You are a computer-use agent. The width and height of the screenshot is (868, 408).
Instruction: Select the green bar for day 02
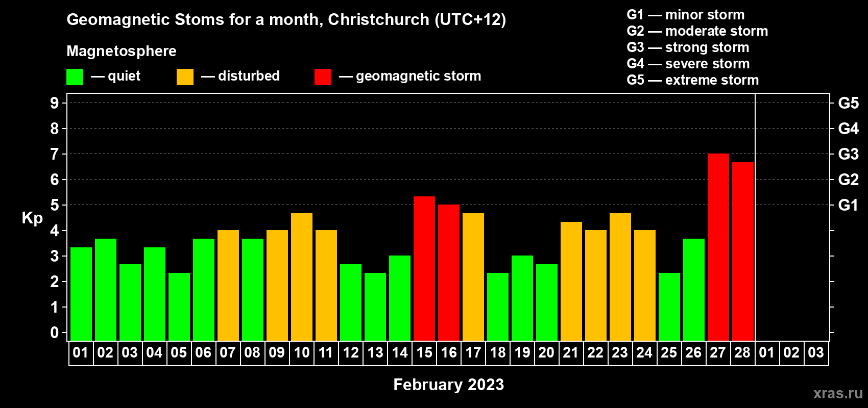pos(106,290)
